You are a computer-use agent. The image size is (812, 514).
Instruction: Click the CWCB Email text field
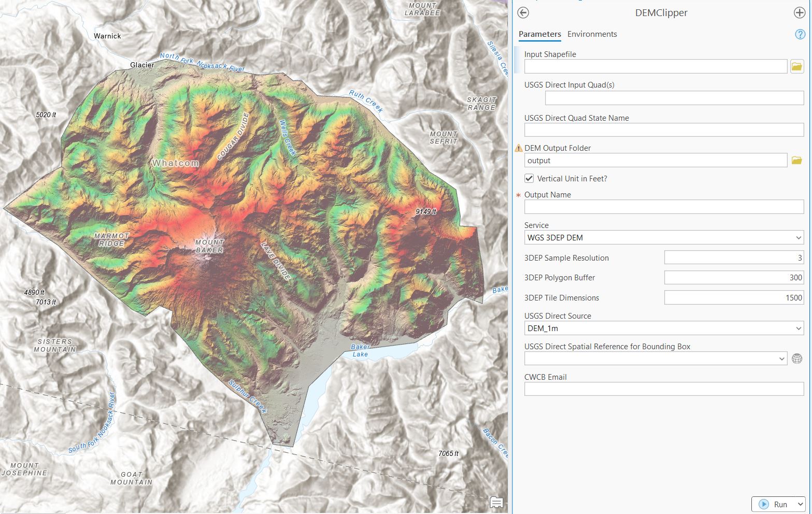(663, 389)
